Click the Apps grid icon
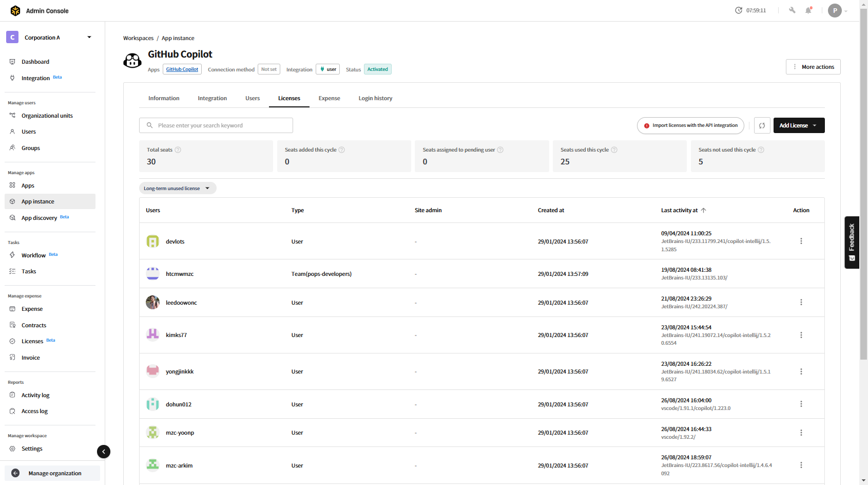 pyautogui.click(x=12, y=185)
